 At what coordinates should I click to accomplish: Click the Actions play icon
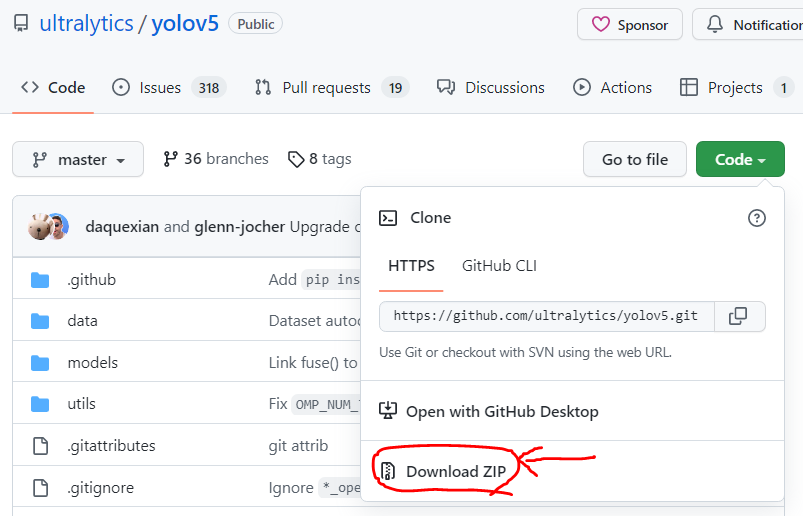pyautogui.click(x=582, y=88)
